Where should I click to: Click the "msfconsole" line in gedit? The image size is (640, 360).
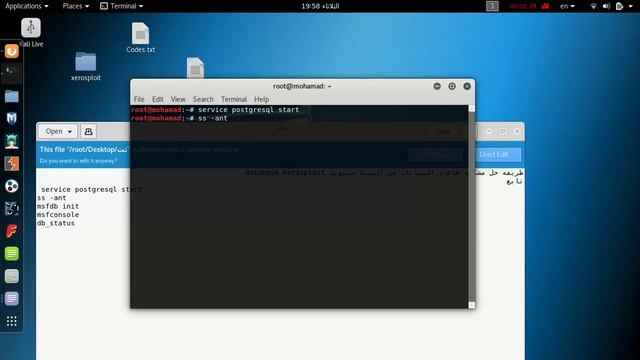(x=58, y=215)
